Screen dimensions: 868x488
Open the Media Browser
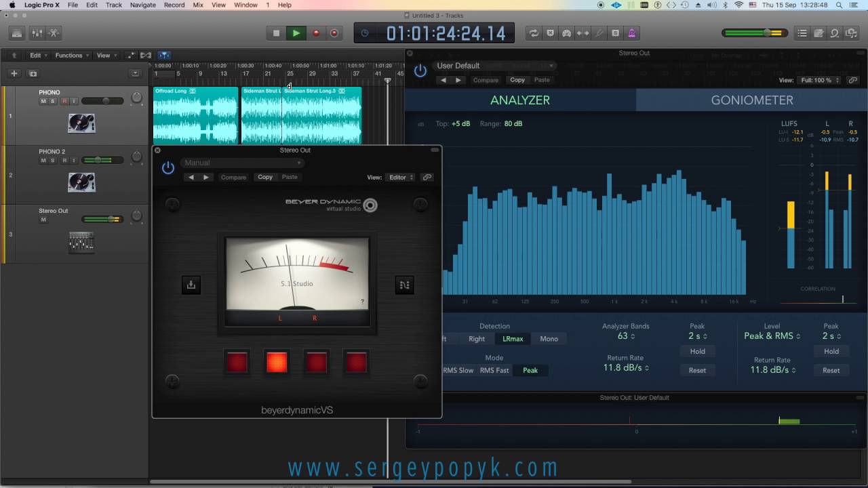(851, 33)
